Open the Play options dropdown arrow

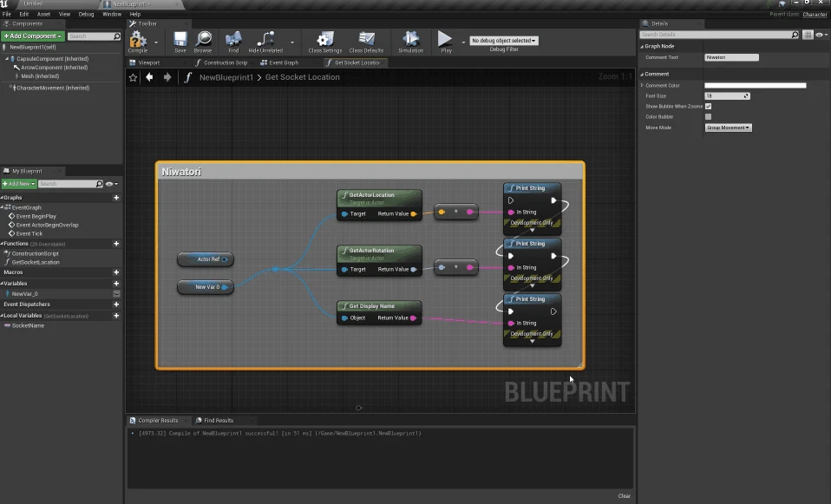[464, 42]
